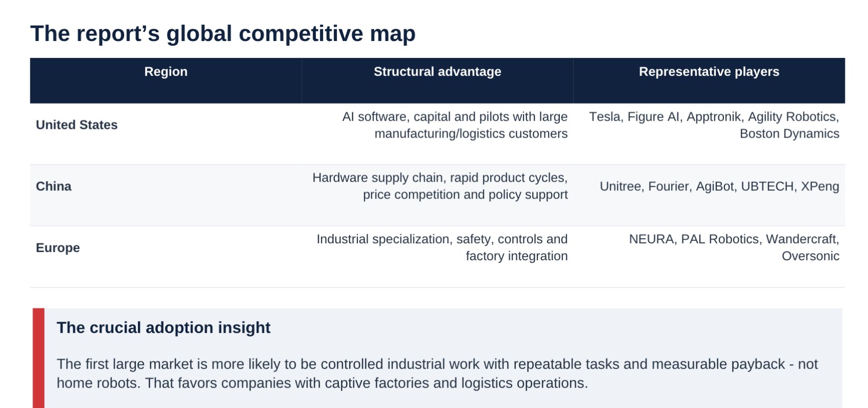Screen dimensions: 868x408
Task: Click the Oversonic text in Europe row
Action: point(811,256)
